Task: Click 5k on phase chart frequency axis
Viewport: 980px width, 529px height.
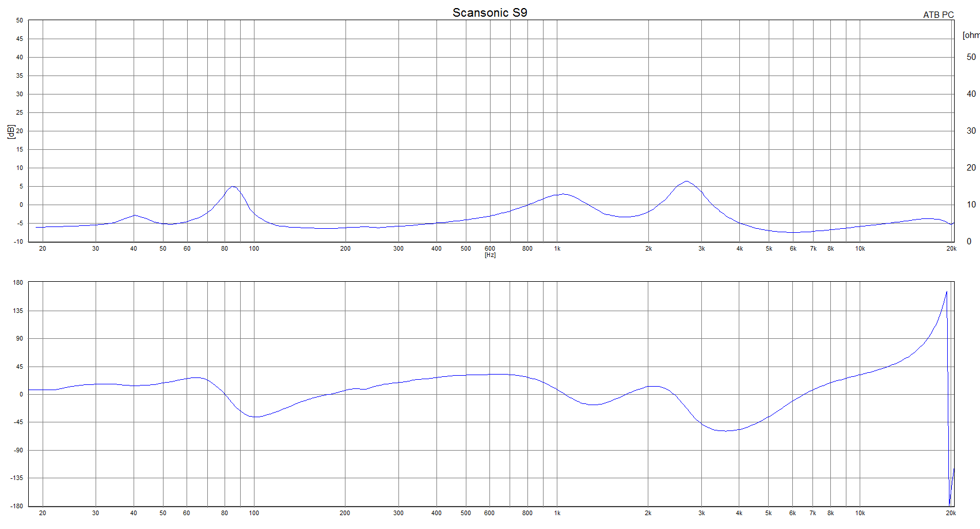Action: pyautogui.click(x=769, y=513)
